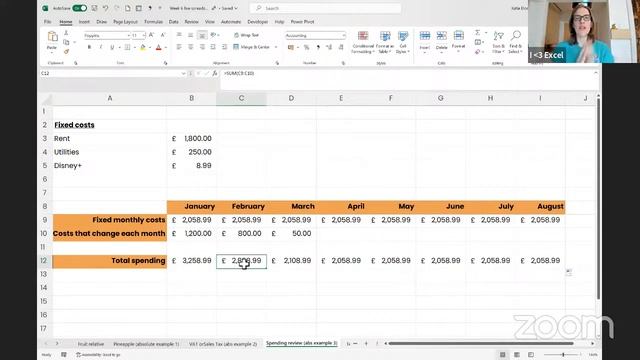The image size is (640, 360).
Task: Apply Percent Style
Action: (x=307, y=48)
